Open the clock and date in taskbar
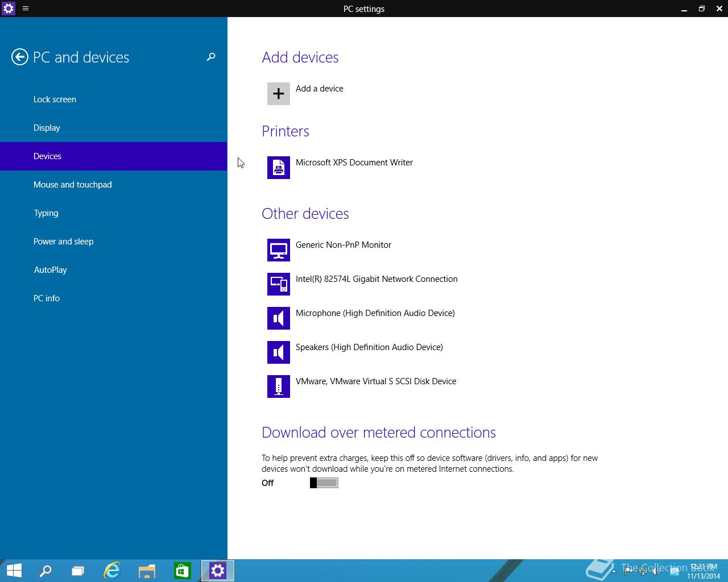Viewport: 728px width, 582px height. 704,571
